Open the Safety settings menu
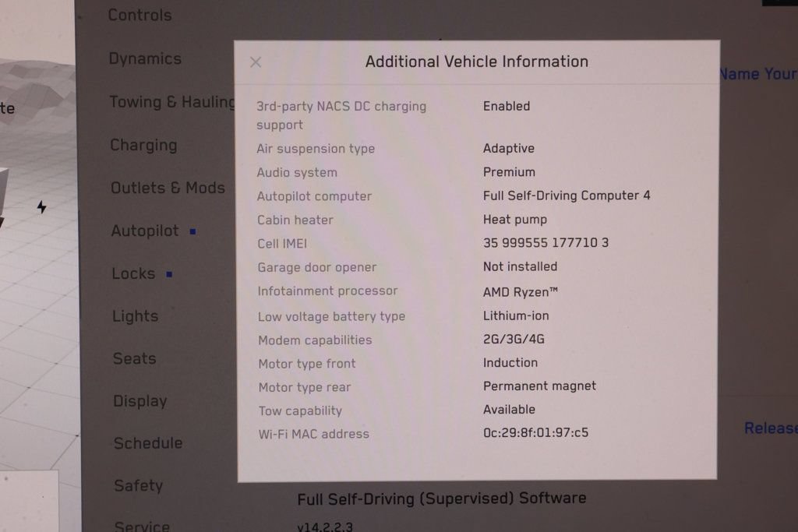The width and height of the screenshot is (798, 532). 139,485
